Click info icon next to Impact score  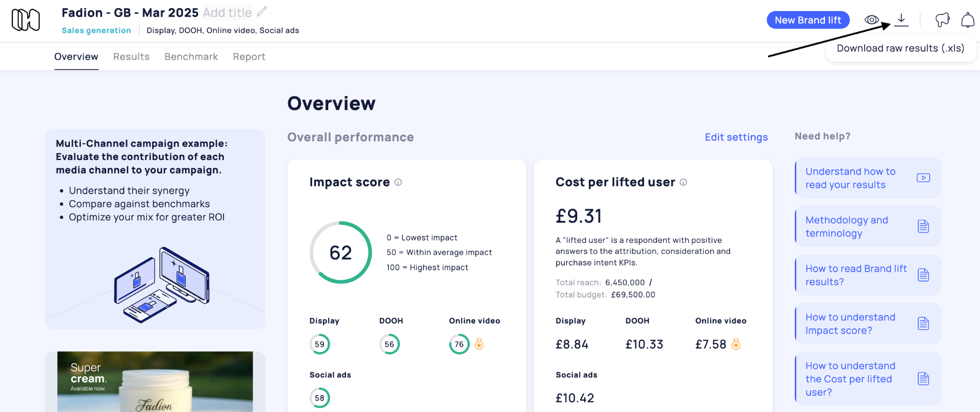[x=398, y=182]
